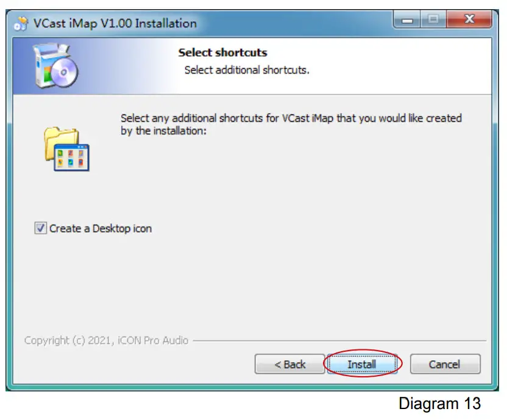Click the Select shortcuts heading
This screenshot has width=507, height=420.
(223, 52)
